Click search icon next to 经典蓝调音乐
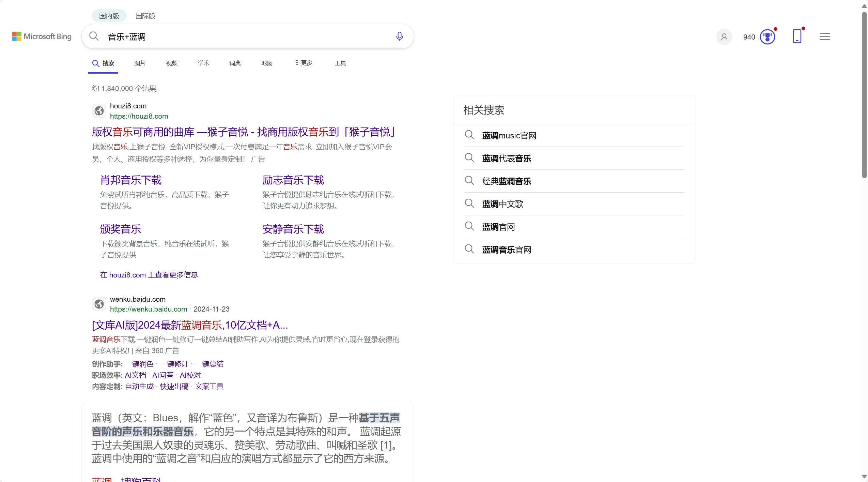 [x=469, y=181]
